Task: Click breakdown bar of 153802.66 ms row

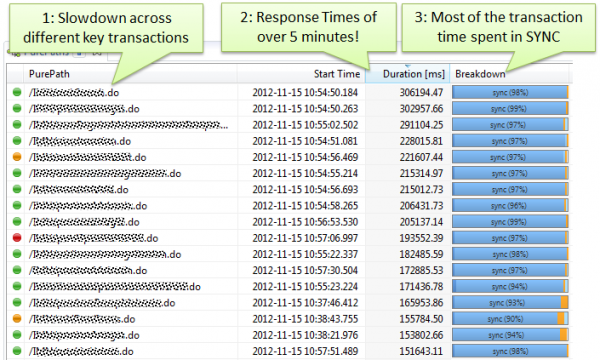Action: tap(510, 335)
